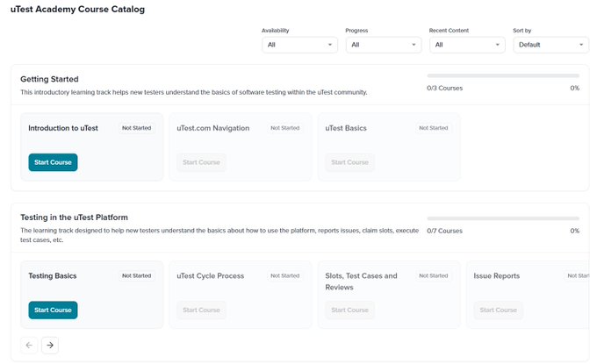This screenshot has height=364, width=597.
Task: Click the Getting Started track heading
Action: click(49, 79)
